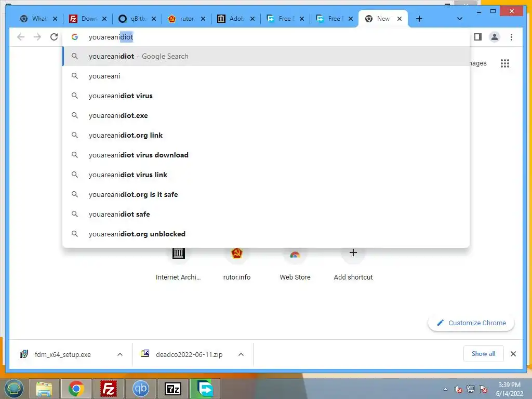The image size is (532, 399).
Task: Close the active New Tab
Action: (x=400, y=19)
